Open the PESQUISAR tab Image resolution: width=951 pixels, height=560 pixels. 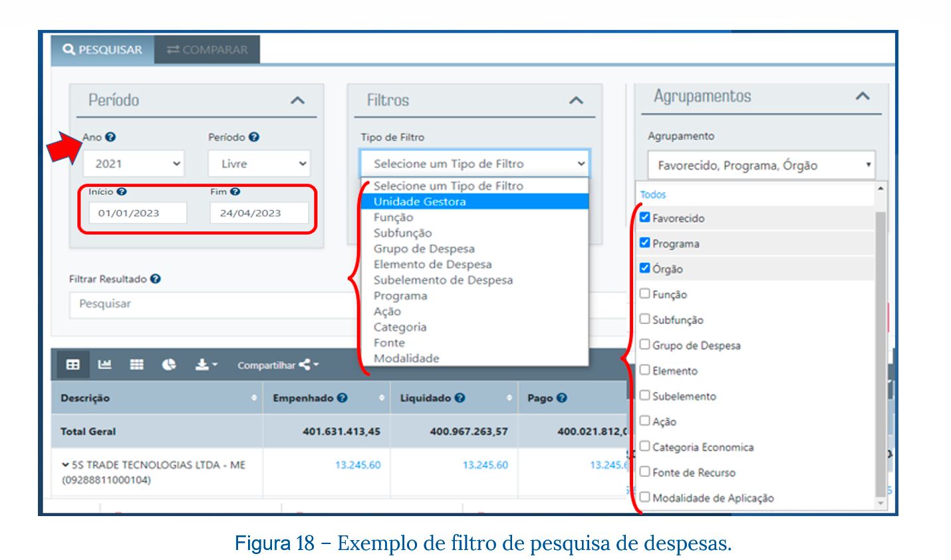(102, 50)
